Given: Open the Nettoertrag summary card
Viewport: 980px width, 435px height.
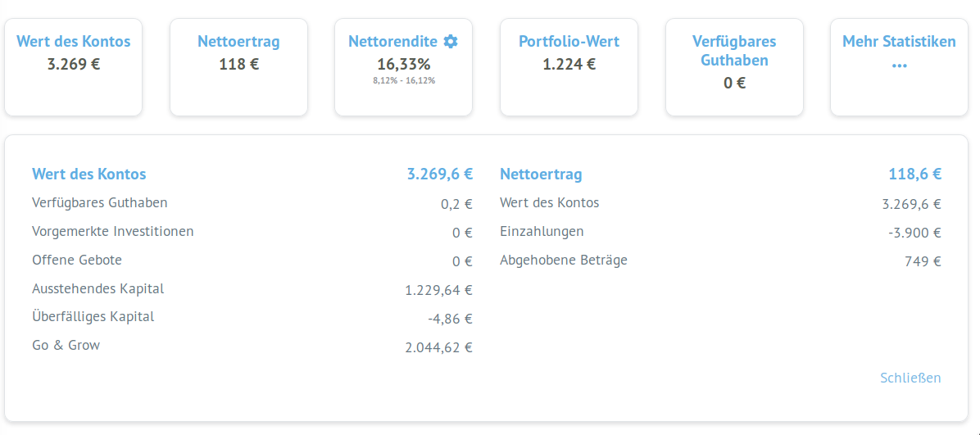Looking at the screenshot, I should 238,67.
